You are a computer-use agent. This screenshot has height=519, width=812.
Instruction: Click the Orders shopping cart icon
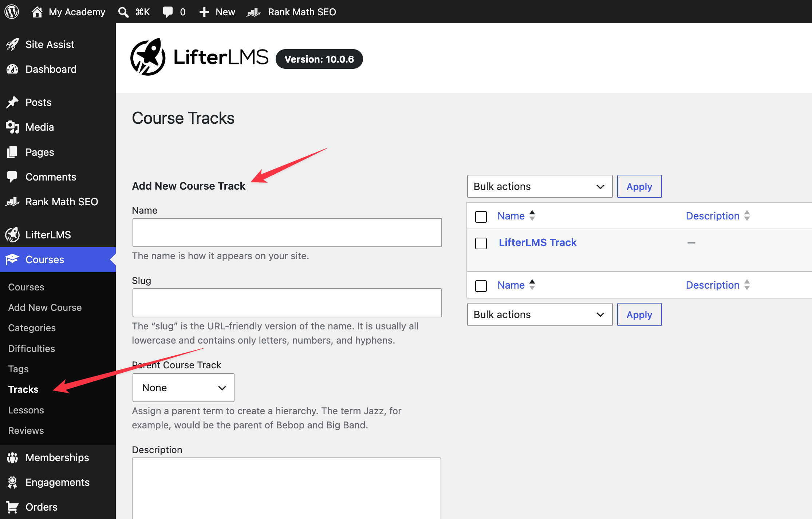(12, 507)
